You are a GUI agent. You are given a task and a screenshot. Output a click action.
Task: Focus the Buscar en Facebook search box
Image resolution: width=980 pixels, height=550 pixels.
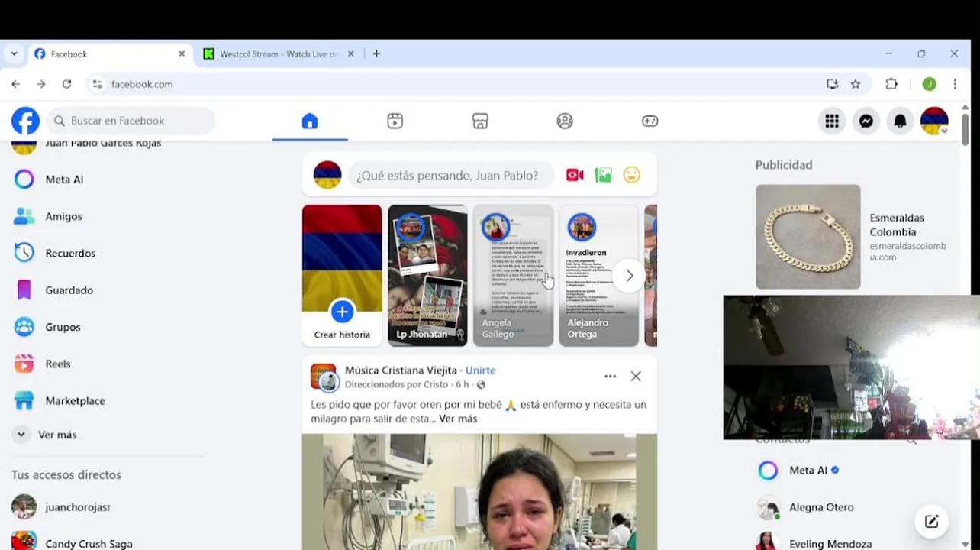(x=131, y=121)
